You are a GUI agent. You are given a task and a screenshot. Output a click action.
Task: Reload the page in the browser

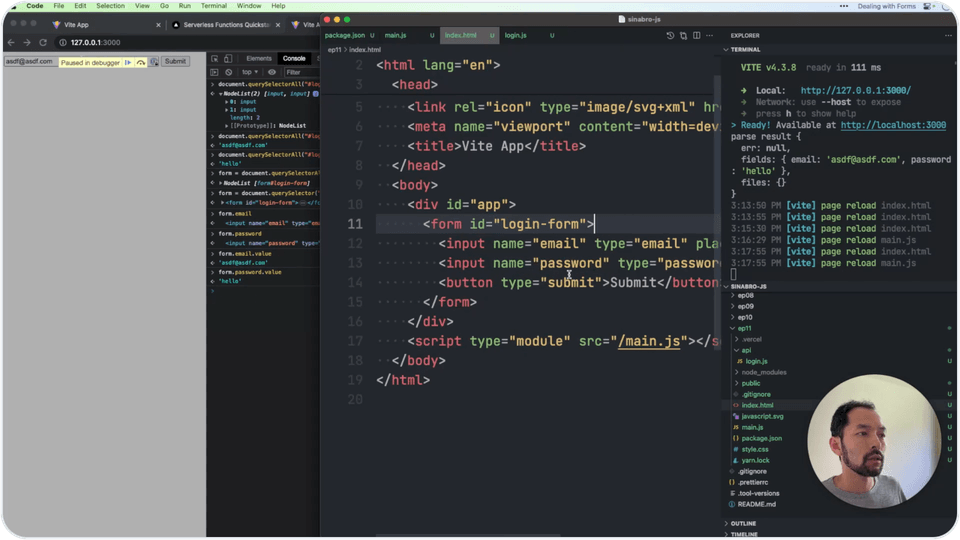(x=43, y=42)
